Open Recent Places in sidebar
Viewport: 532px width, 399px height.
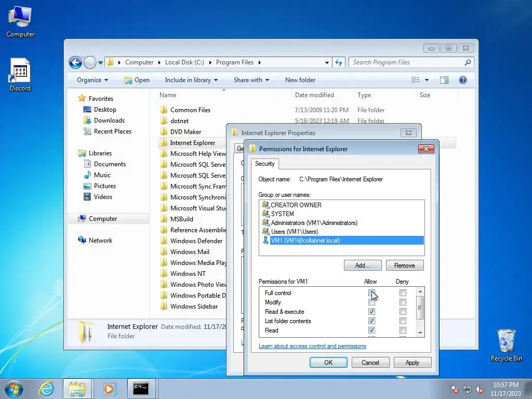(x=112, y=131)
